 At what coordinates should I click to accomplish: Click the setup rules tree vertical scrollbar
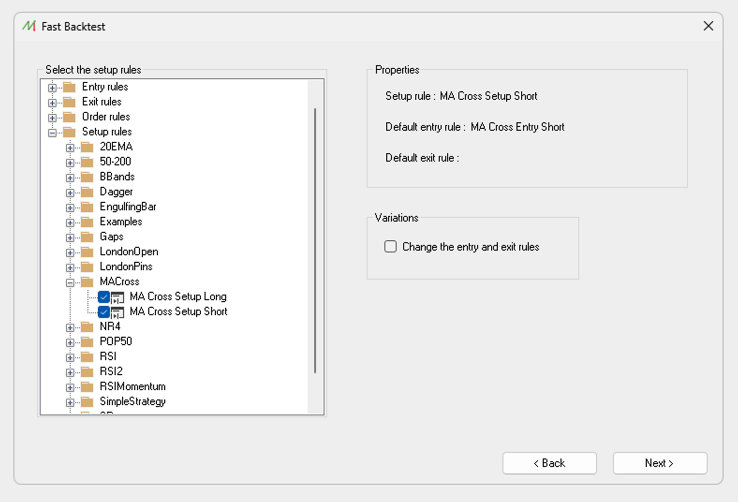pos(316,240)
